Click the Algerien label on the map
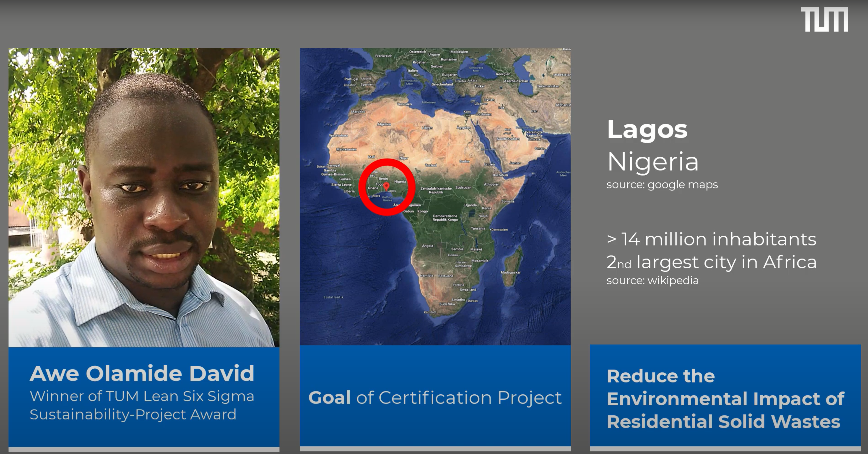 [x=384, y=124]
